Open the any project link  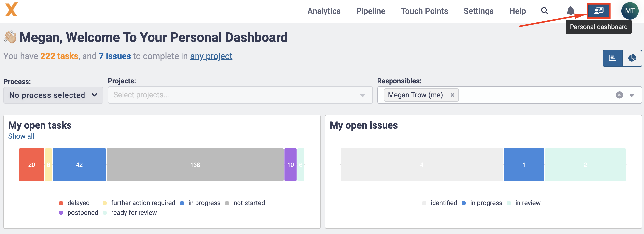click(x=211, y=56)
